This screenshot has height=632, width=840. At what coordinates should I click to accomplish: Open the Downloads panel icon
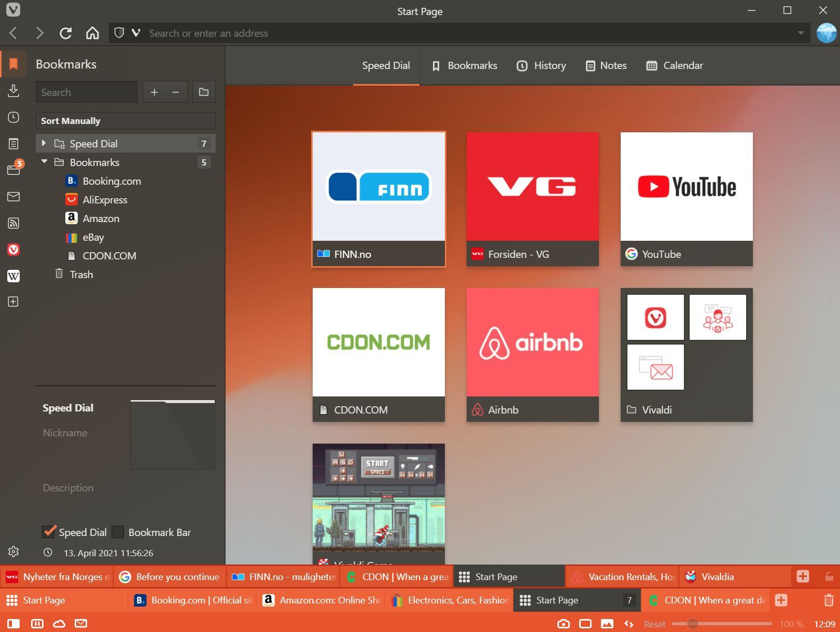(x=13, y=90)
